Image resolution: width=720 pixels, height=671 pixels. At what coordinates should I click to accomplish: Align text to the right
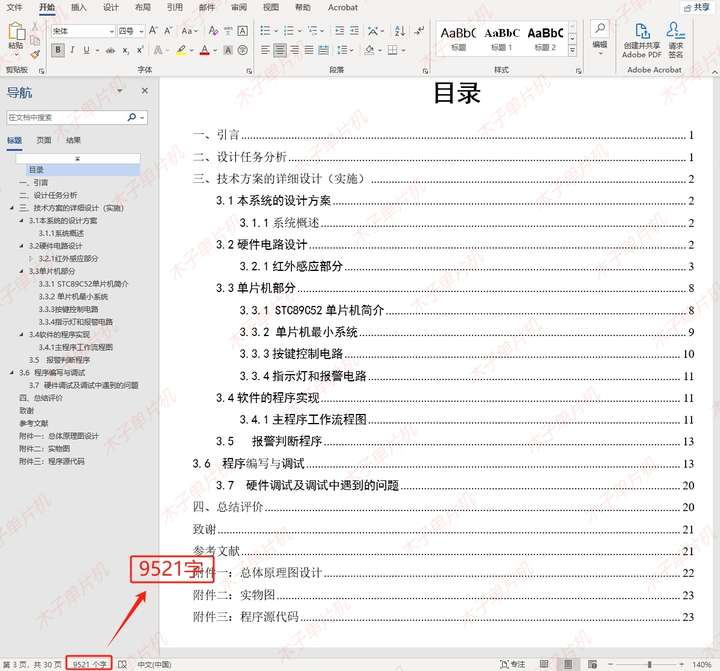point(294,50)
